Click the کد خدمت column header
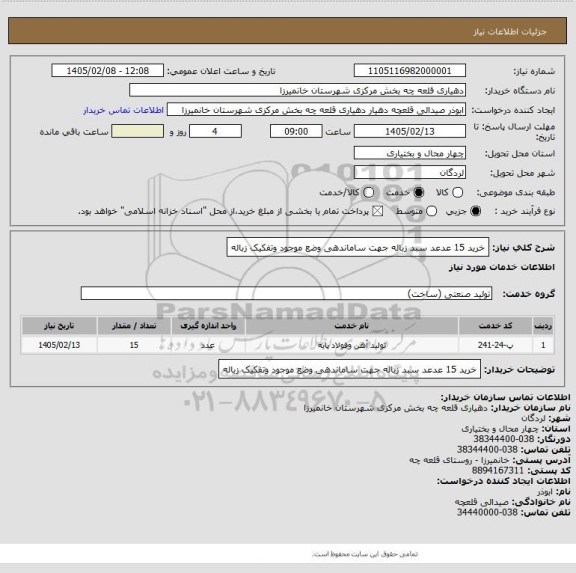The height and width of the screenshot is (573, 576). (495, 326)
